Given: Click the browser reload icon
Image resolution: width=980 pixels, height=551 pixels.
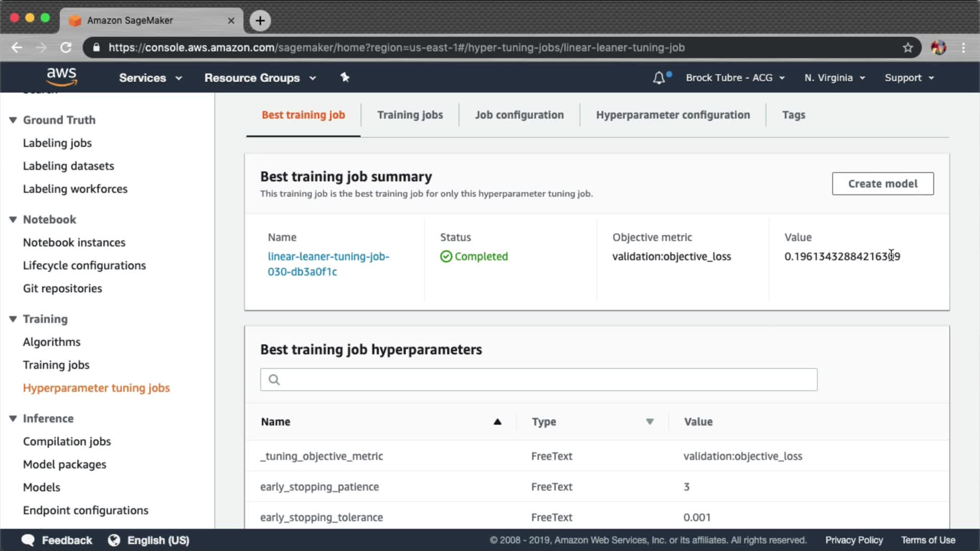Looking at the screenshot, I should pos(66,47).
